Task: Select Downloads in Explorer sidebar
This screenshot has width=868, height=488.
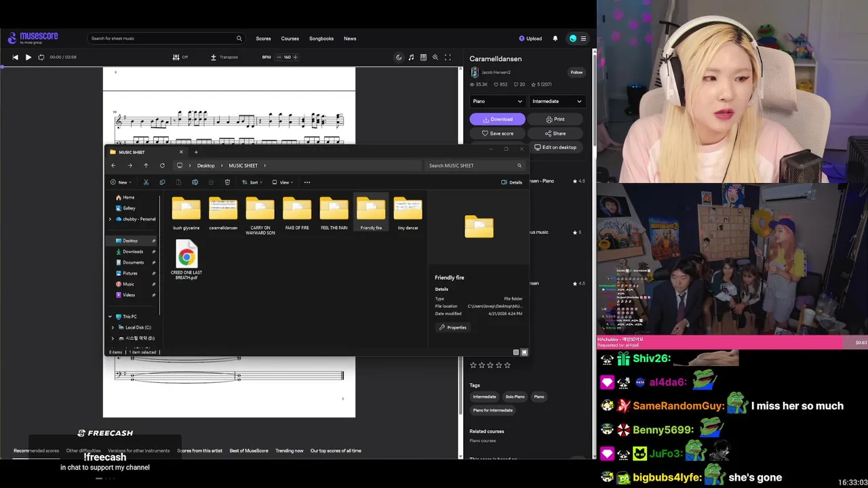Action: tap(133, 251)
